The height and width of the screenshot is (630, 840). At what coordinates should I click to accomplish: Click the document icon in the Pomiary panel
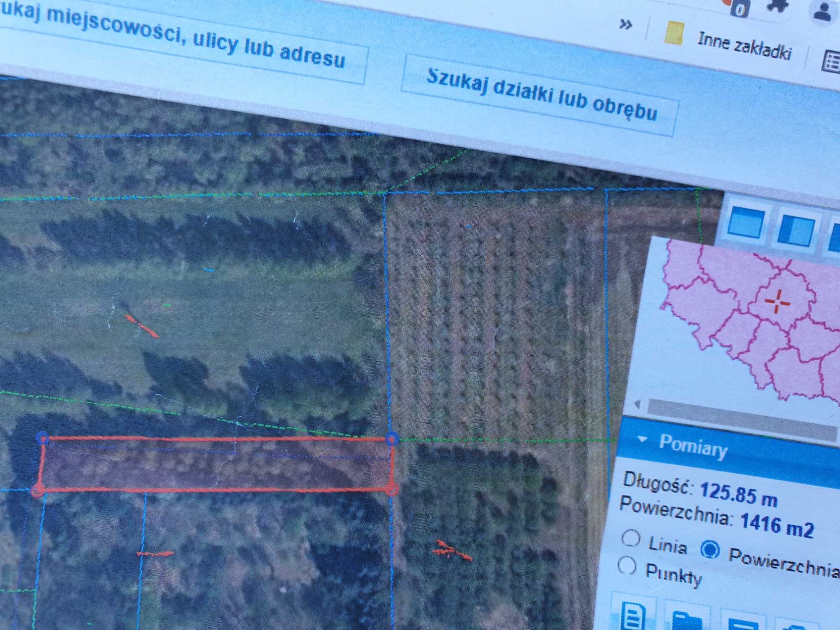click(633, 615)
